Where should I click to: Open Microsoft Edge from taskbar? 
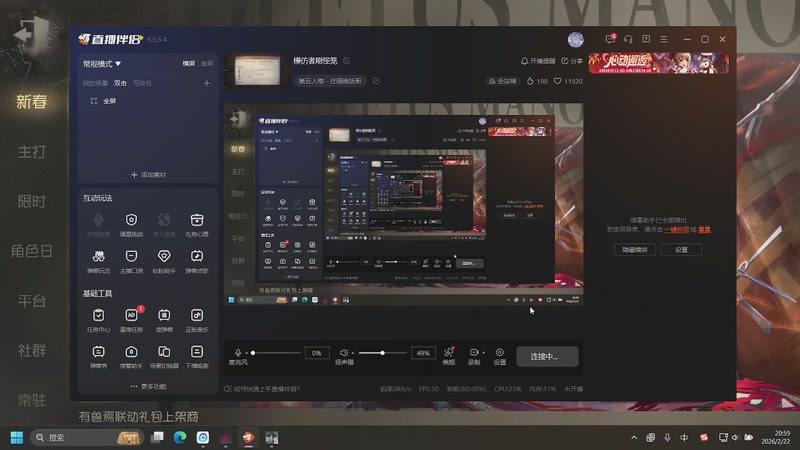pyautogui.click(x=180, y=438)
